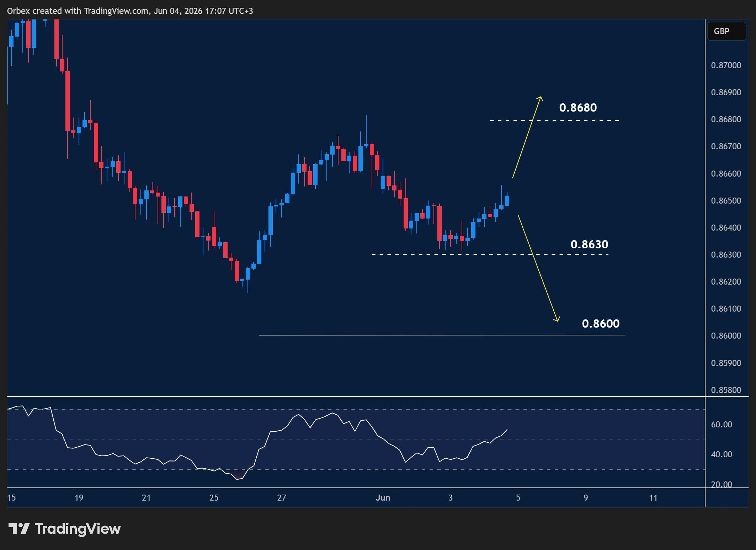Click the end of RSI line
This screenshot has height=550, width=756.
click(x=507, y=430)
